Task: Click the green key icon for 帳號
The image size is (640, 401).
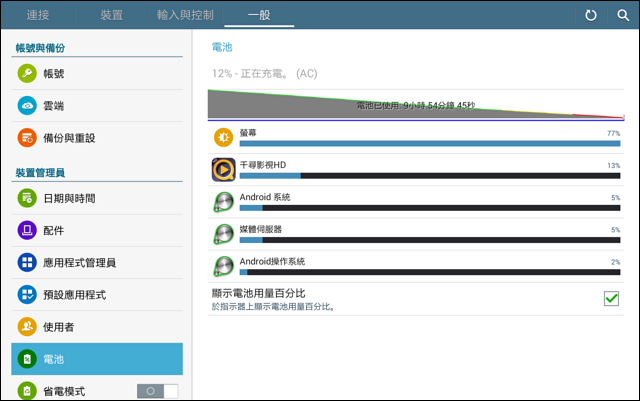Action: point(27,74)
